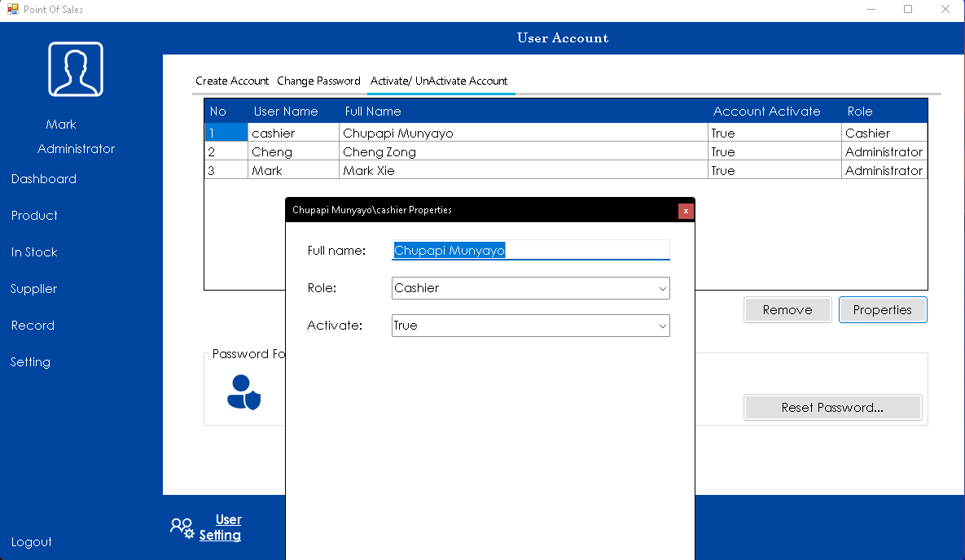This screenshot has width=965, height=560.
Task: Minimize the Point Of Sales window
Action: pyautogui.click(x=871, y=9)
